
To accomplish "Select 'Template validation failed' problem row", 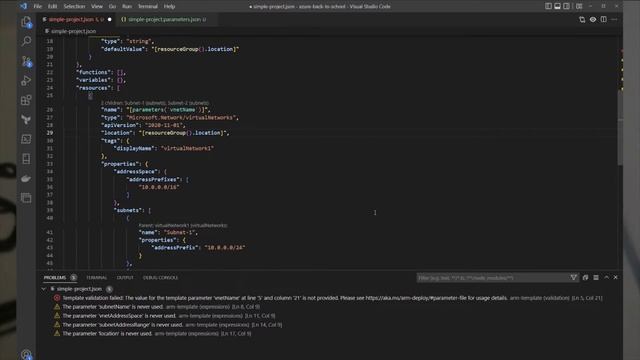I will 330,298.
